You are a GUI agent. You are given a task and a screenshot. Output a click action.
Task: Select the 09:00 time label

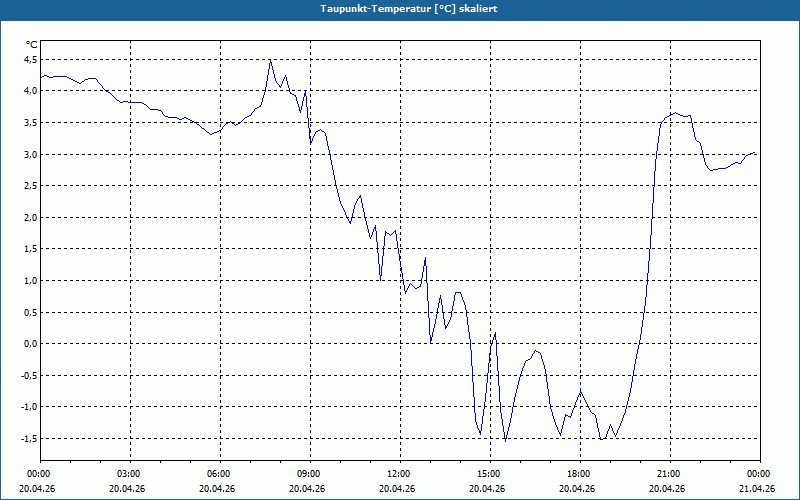[310, 474]
